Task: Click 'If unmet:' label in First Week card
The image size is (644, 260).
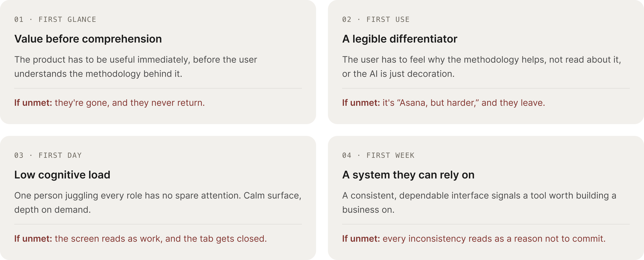Action: [361, 239]
